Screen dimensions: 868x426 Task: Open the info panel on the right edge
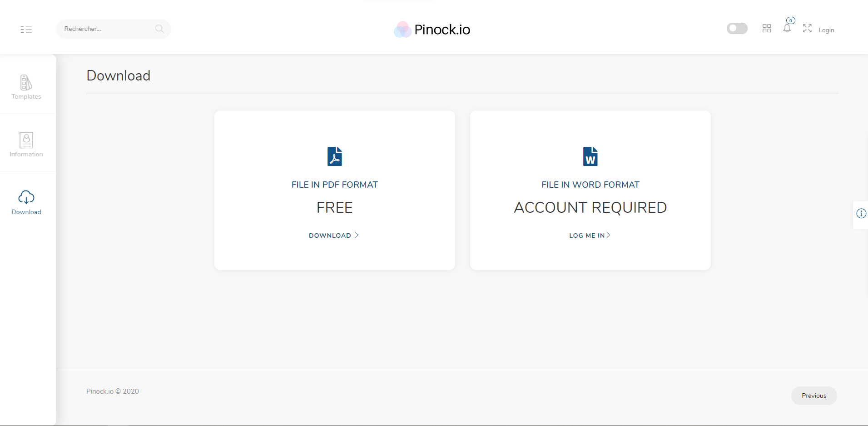click(861, 213)
